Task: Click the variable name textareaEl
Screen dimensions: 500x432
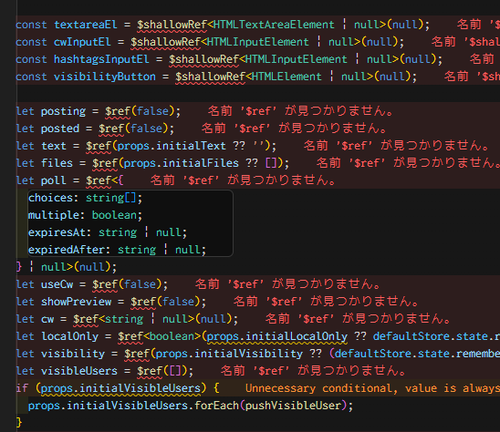Action: click(86, 25)
